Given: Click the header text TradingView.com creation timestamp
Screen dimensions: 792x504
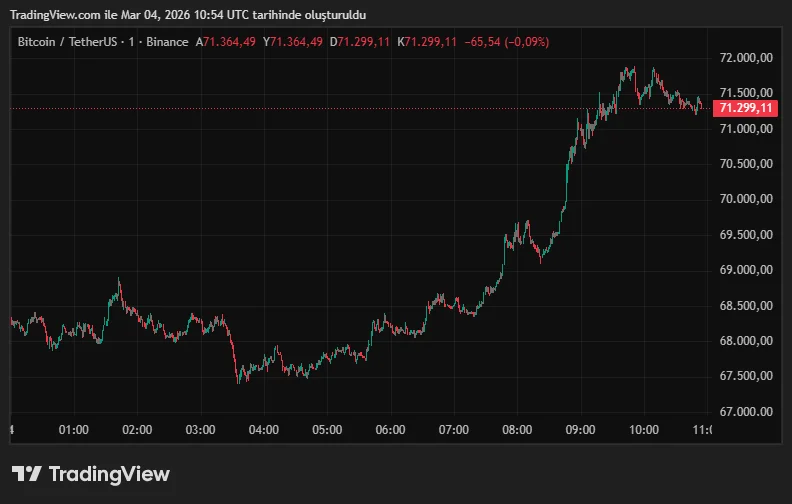Looking at the screenshot, I should [187, 15].
